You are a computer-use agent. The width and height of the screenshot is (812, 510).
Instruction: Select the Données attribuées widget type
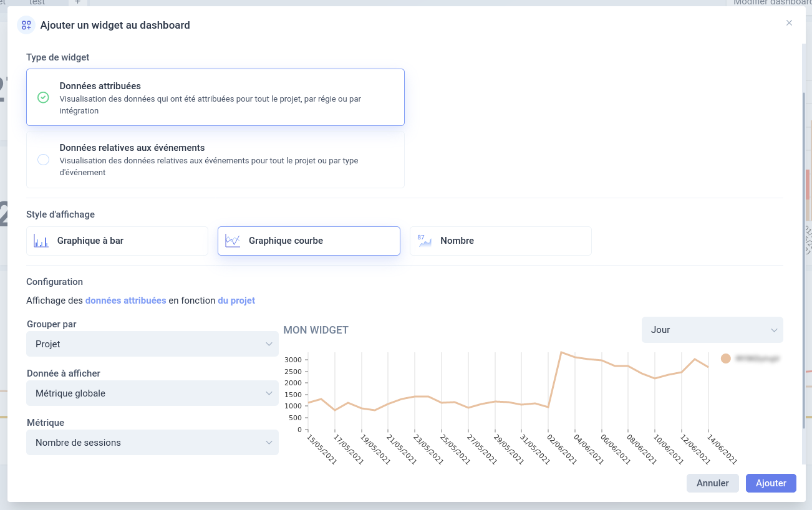pos(215,97)
